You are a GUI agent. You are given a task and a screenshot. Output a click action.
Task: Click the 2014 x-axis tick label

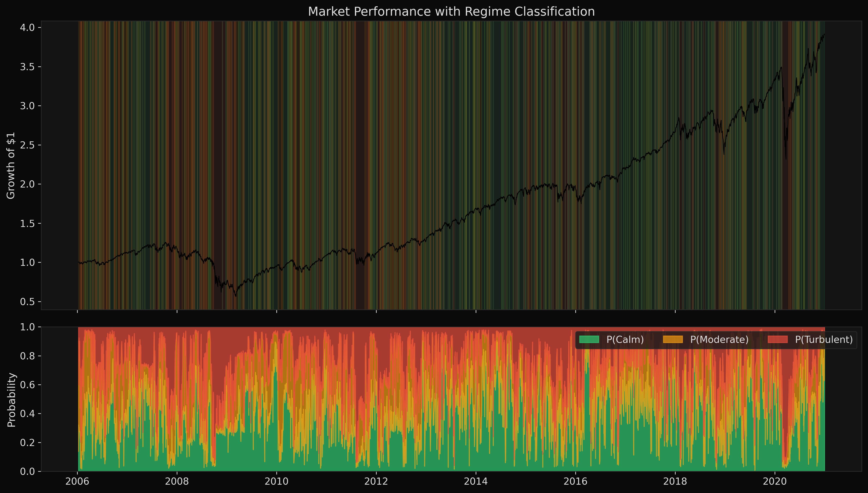pos(476,482)
